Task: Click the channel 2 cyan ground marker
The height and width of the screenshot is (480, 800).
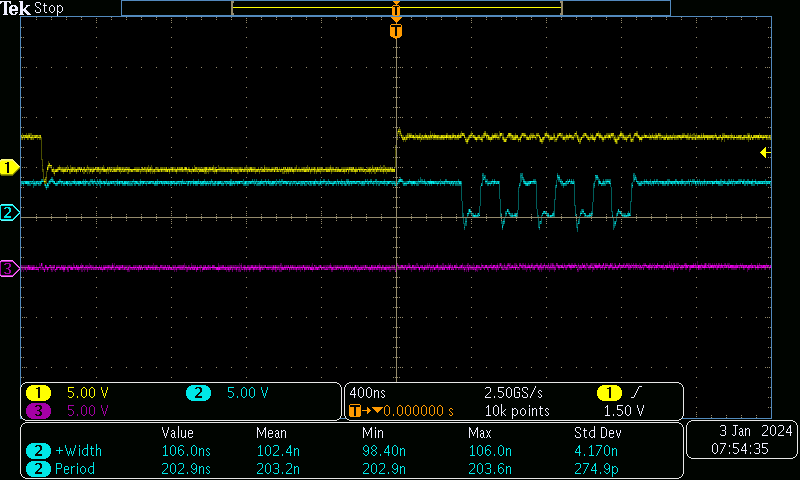Action: pos(9,212)
